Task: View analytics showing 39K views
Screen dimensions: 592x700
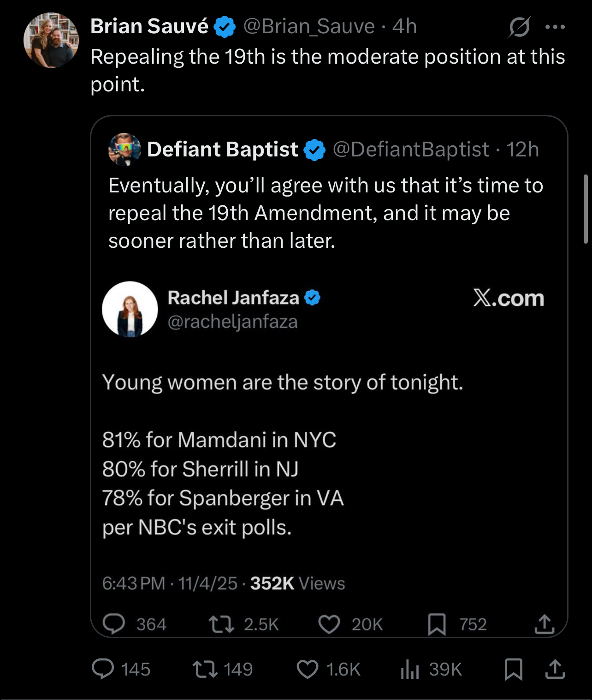Action: point(410,669)
